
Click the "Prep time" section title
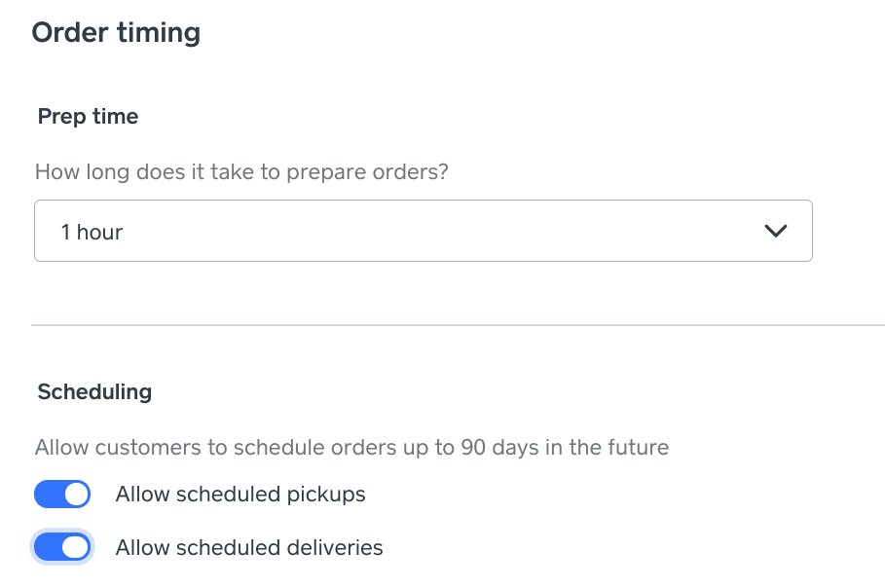click(x=88, y=117)
